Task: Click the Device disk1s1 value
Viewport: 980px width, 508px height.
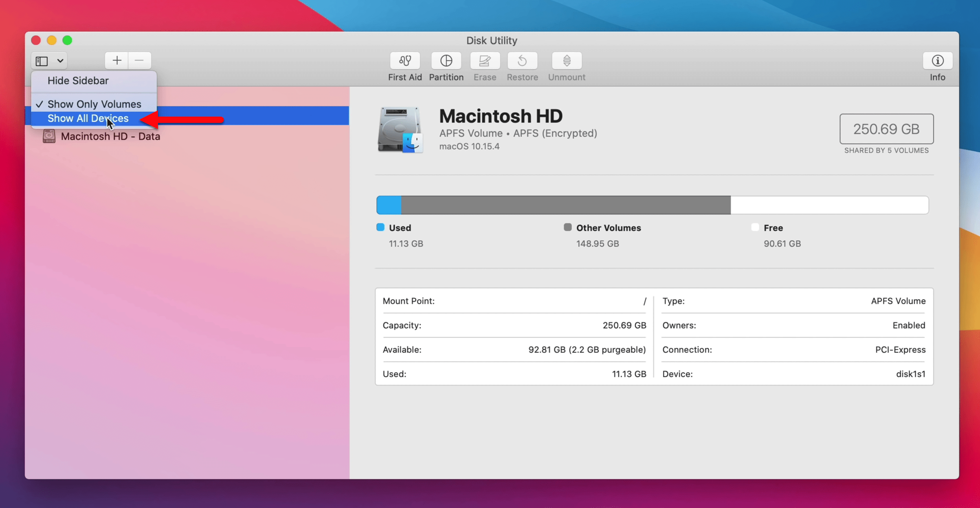Action: (x=910, y=374)
